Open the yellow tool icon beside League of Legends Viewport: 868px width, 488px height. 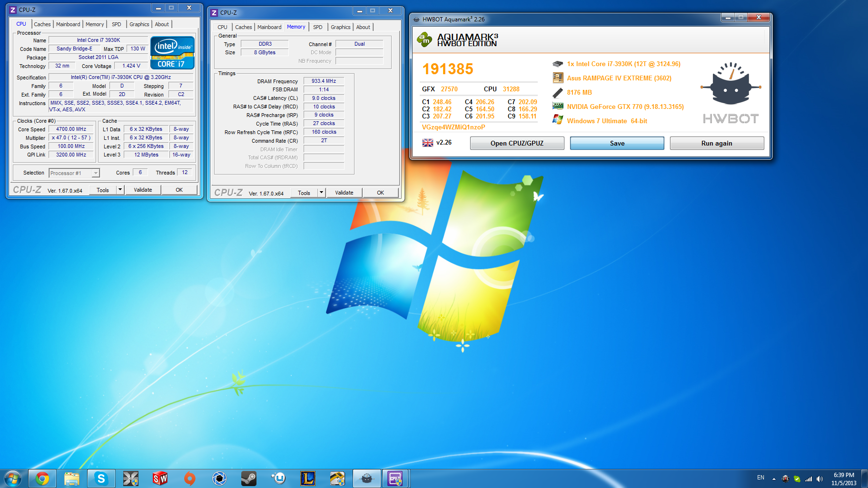point(337,478)
